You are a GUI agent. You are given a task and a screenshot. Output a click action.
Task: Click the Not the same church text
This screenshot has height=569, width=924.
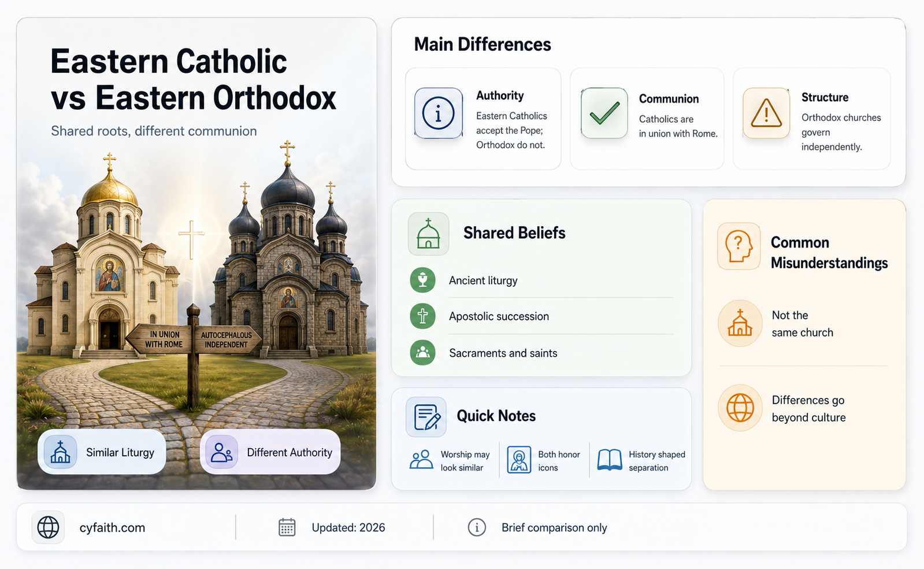[x=802, y=324]
